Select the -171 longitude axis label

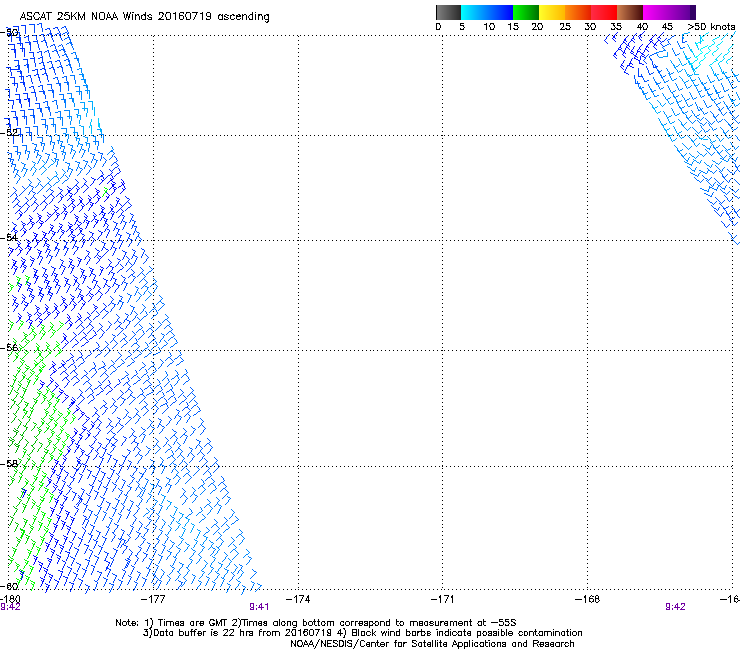(442, 599)
